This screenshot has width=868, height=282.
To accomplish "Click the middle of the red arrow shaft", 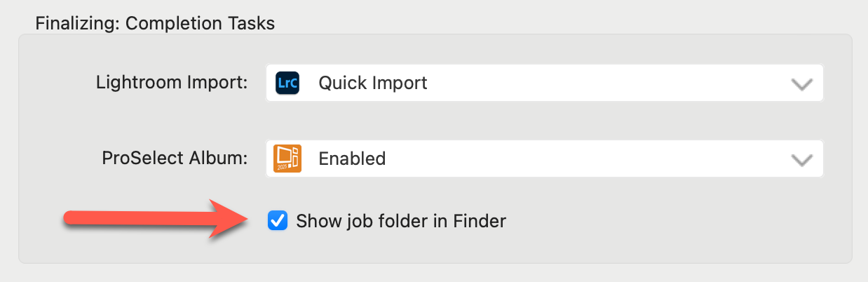I will [140, 219].
